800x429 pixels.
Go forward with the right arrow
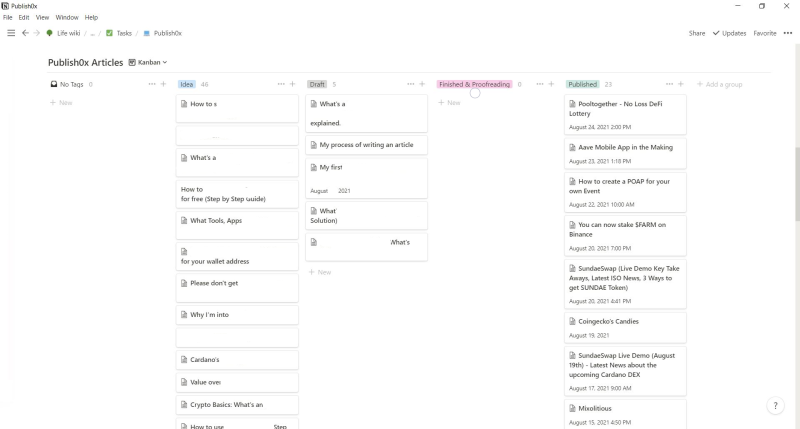coord(37,33)
